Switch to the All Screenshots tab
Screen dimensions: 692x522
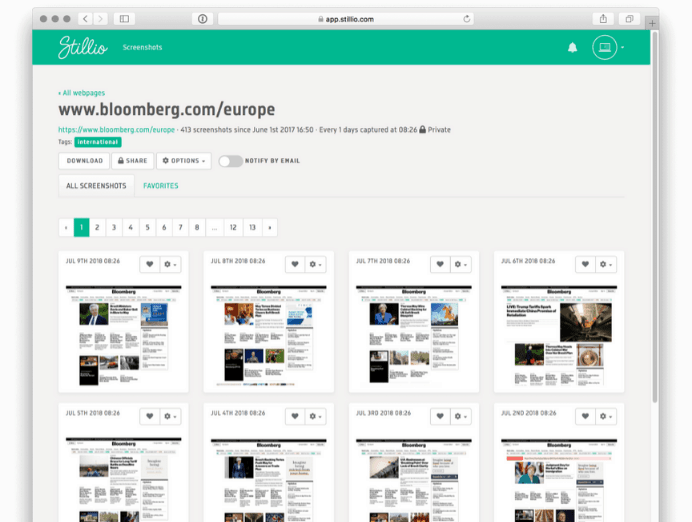(x=96, y=186)
